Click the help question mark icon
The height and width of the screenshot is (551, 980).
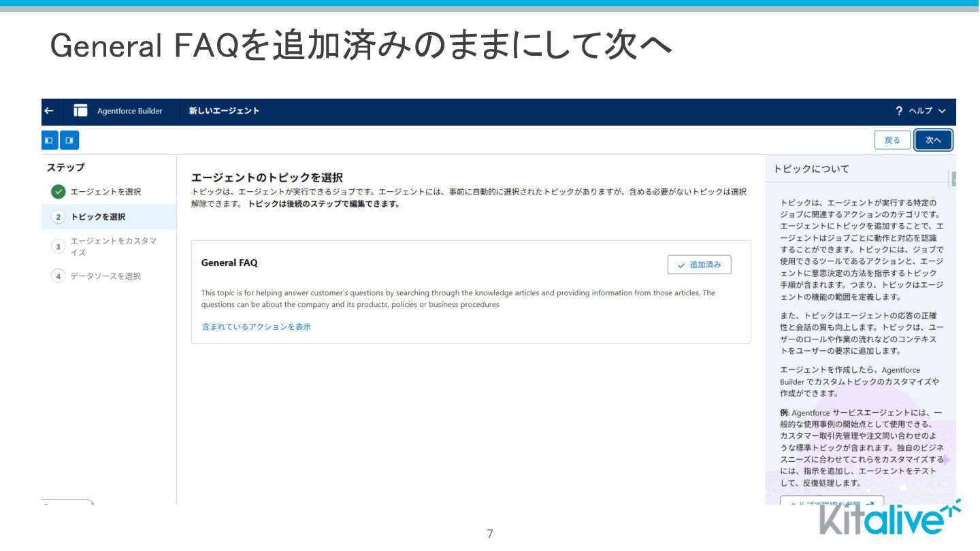pyautogui.click(x=899, y=111)
